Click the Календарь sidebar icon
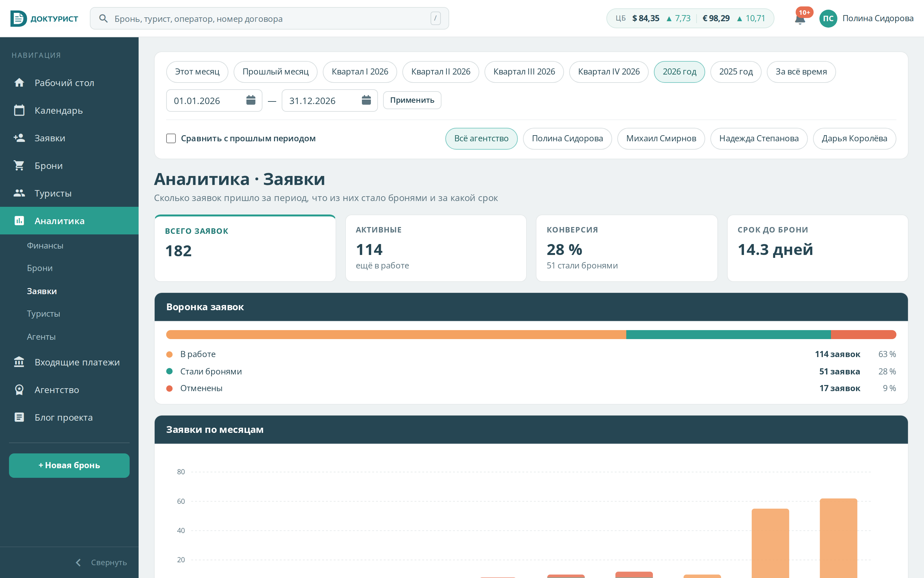Image resolution: width=924 pixels, height=578 pixels. click(x=19, y=110)
